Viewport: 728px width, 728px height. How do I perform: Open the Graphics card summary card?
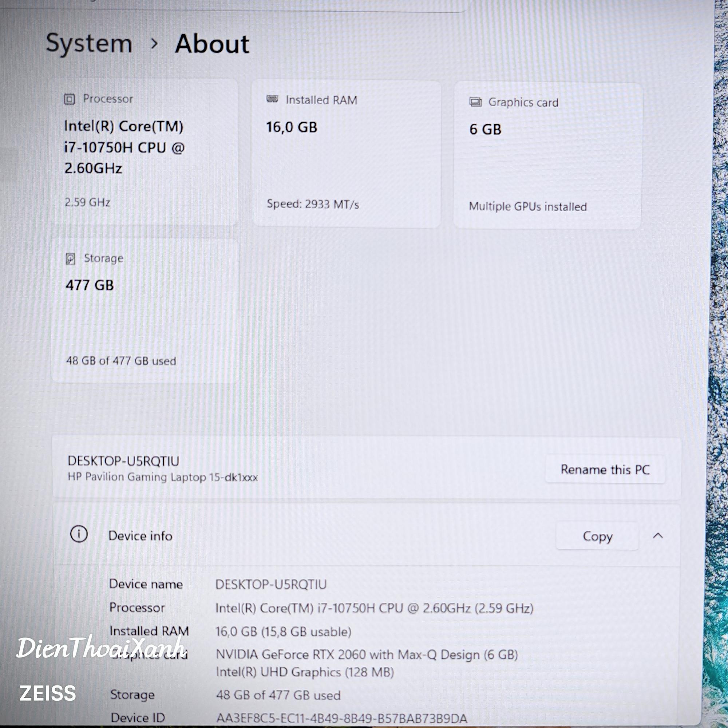(x=548, y=156)
